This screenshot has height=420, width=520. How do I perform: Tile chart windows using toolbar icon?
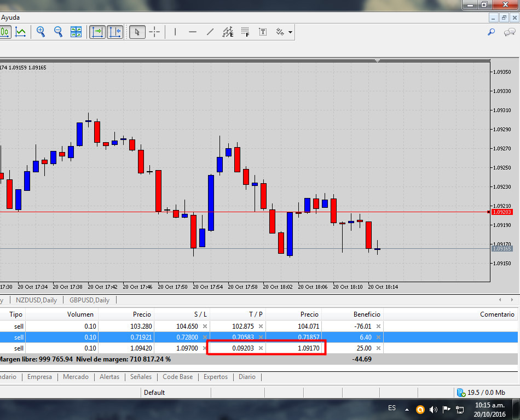(x=76, y=32)
